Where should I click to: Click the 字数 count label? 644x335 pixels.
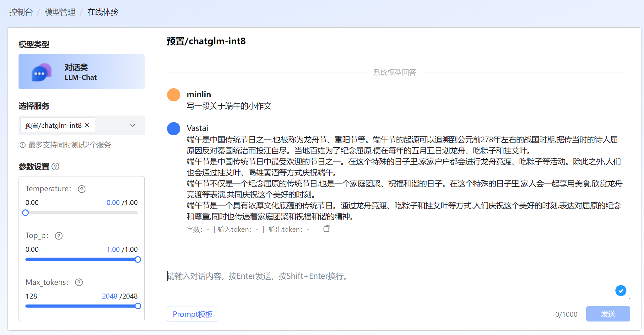198,230
